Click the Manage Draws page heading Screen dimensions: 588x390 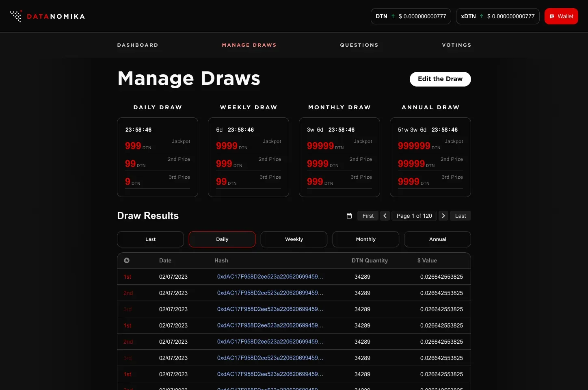point(189,78)
